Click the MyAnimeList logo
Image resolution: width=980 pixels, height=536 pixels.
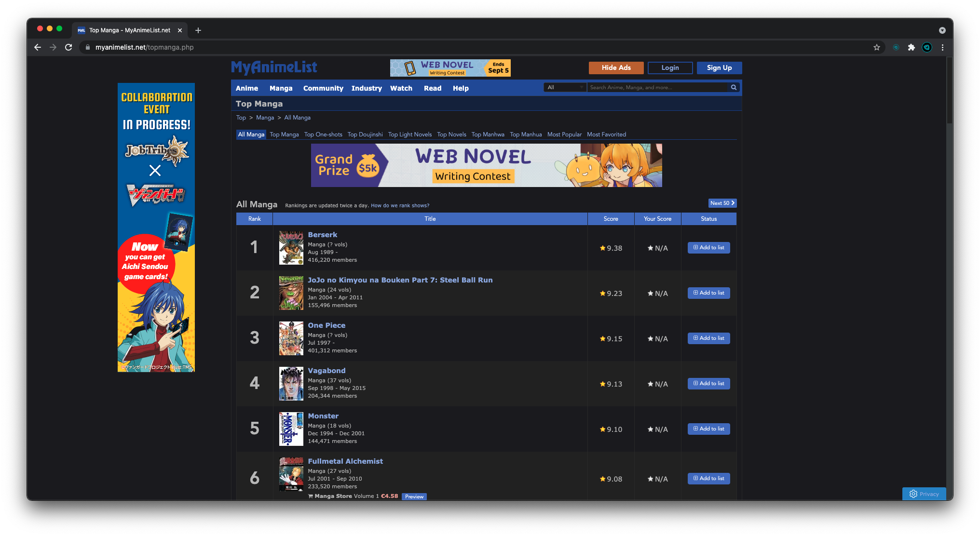pyautogui.click(x=274, y=67)
